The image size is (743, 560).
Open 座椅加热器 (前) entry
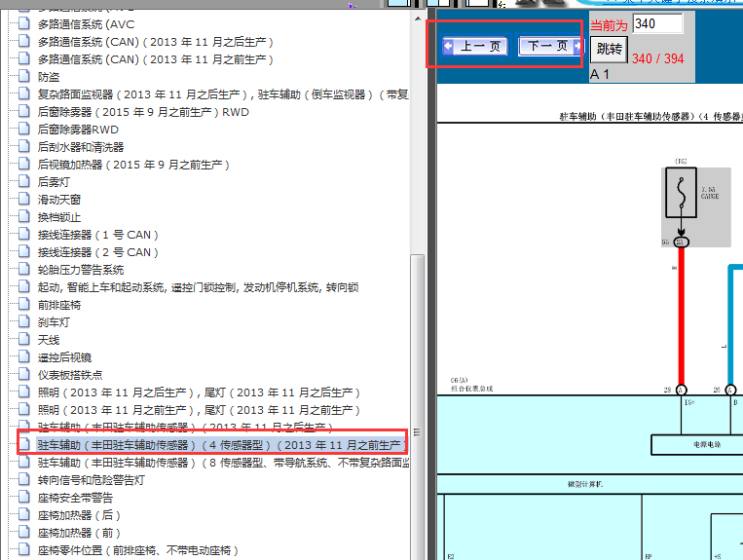79,533
